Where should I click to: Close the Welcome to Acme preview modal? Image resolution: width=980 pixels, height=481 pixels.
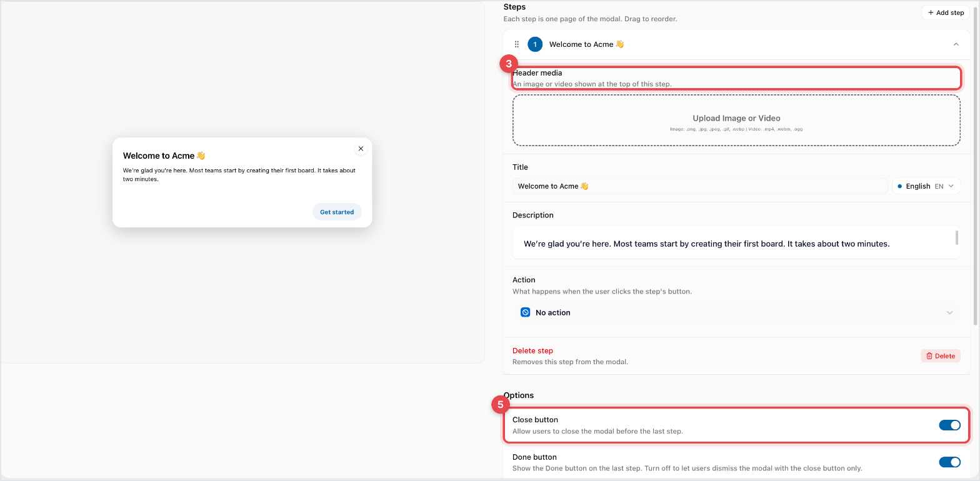coord(361,149)
